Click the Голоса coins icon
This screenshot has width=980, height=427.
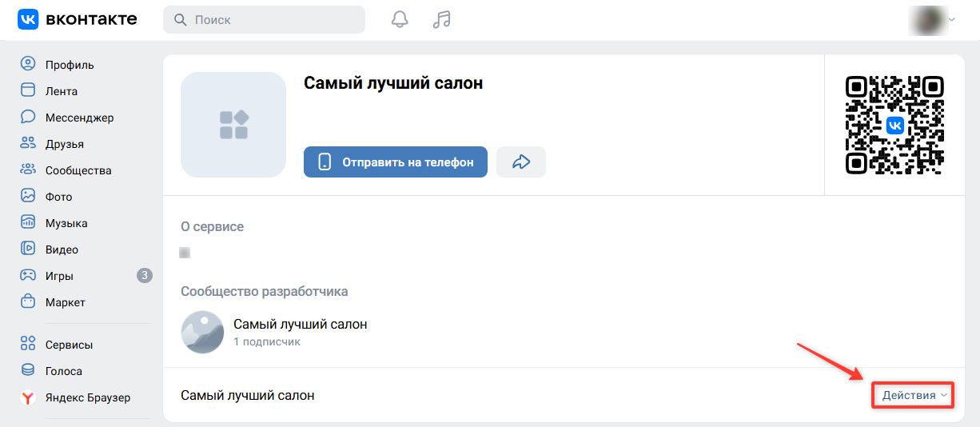[x=28, y=370]
